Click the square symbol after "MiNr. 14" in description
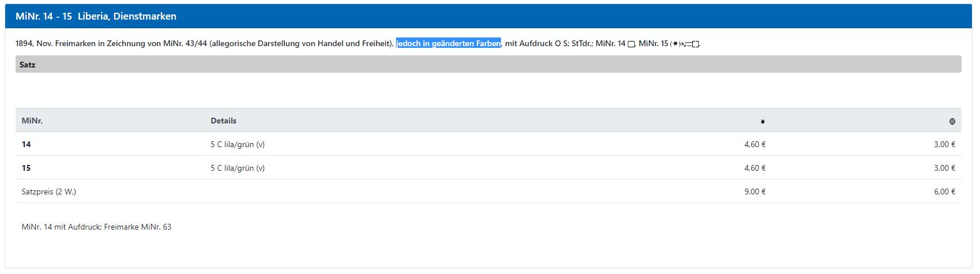This screenshot has width=980, height=274. coord(631,44)
